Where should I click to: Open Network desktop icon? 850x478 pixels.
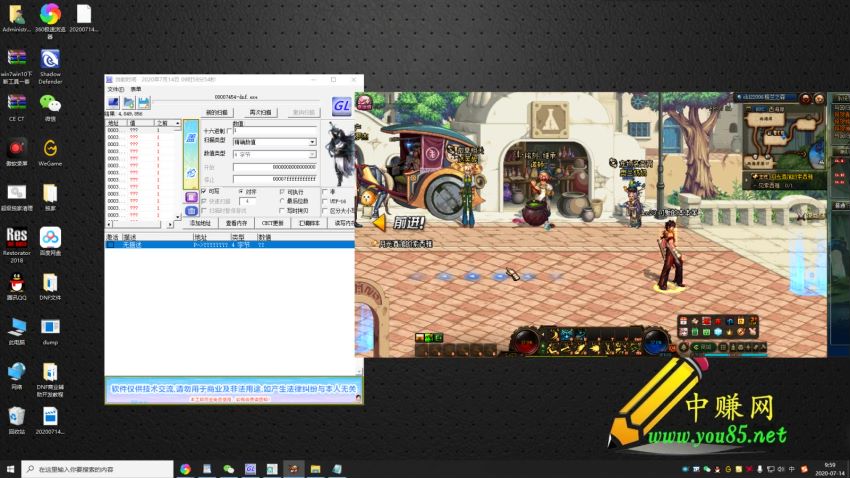[17, 376]
